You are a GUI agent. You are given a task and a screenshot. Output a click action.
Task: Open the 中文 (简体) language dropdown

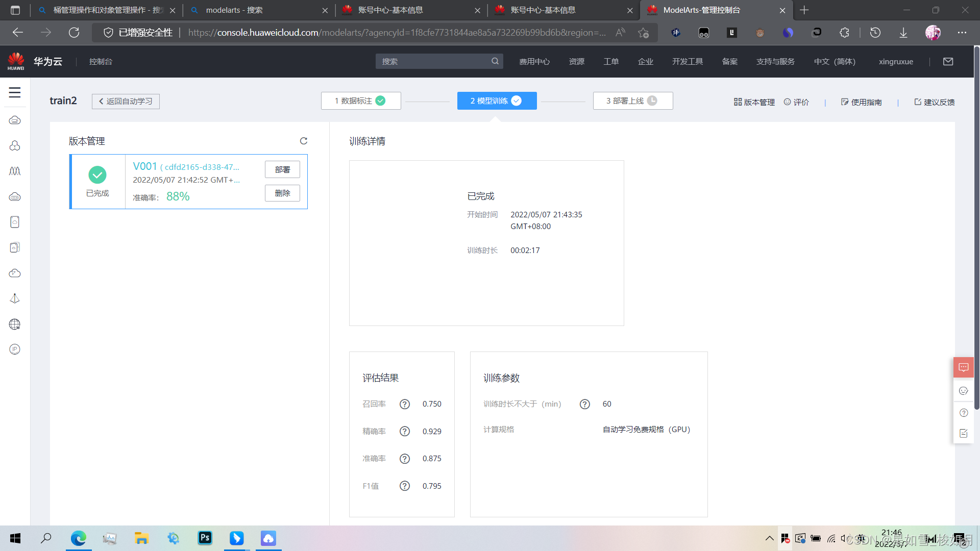[835, 62]
